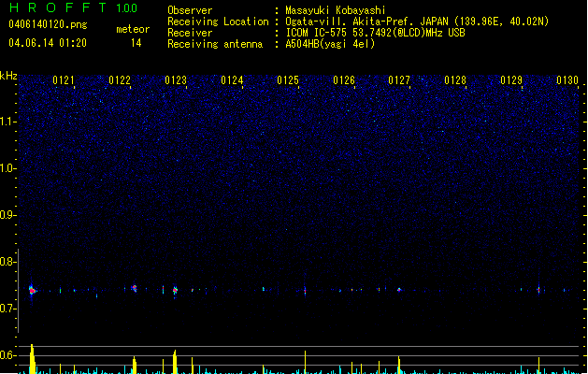Click the 0.9 kHz axis label

7,215
